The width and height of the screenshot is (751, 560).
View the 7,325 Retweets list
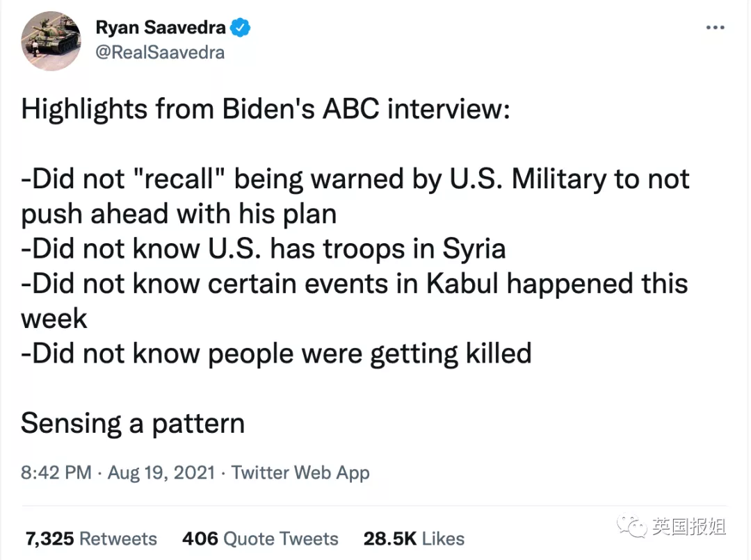tap(91, 538)
